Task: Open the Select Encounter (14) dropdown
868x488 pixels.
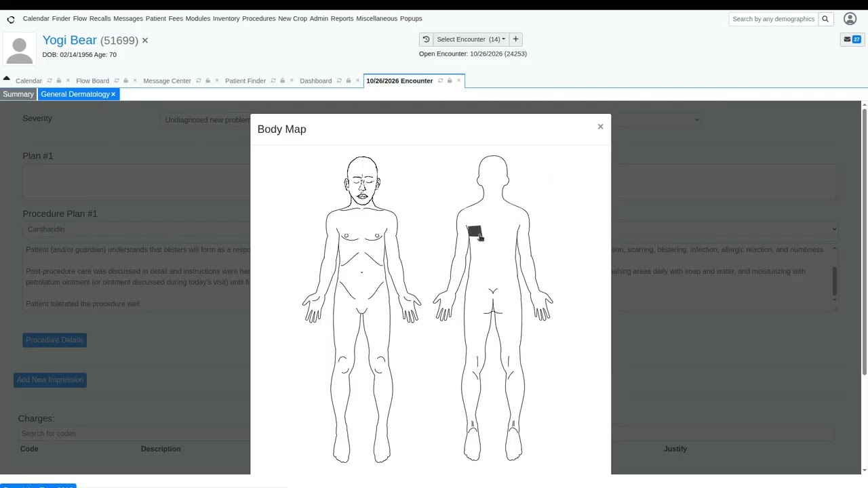Action: tap(471, 39)
